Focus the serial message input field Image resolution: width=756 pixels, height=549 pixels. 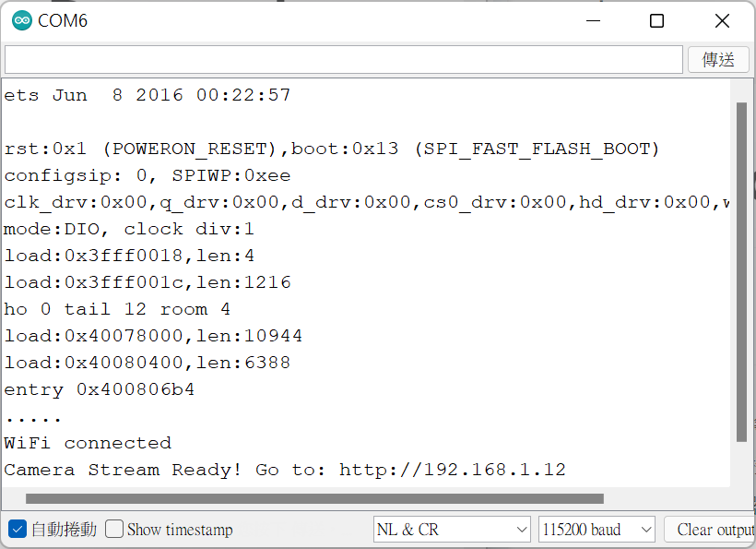343,59
